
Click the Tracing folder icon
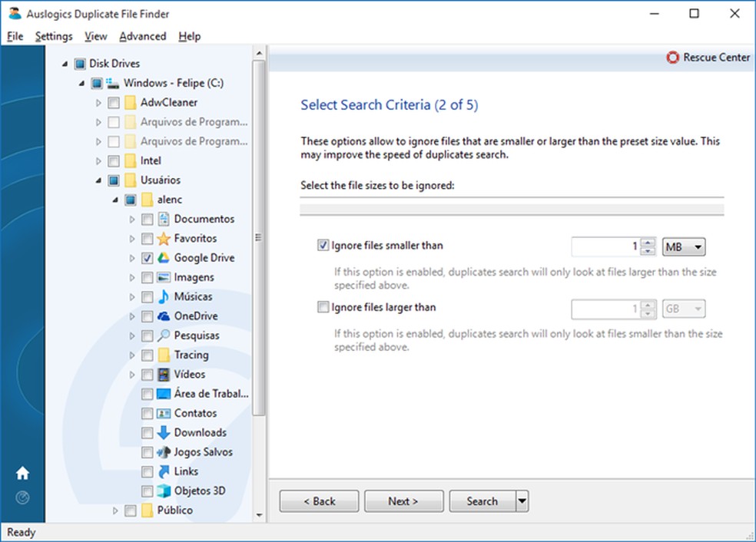coord(164,355)
